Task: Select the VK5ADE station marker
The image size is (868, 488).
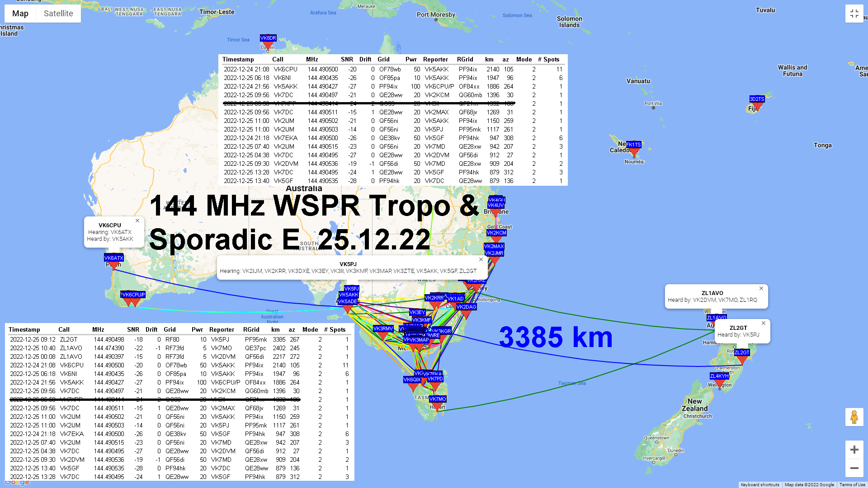Action: coord(348,301)
